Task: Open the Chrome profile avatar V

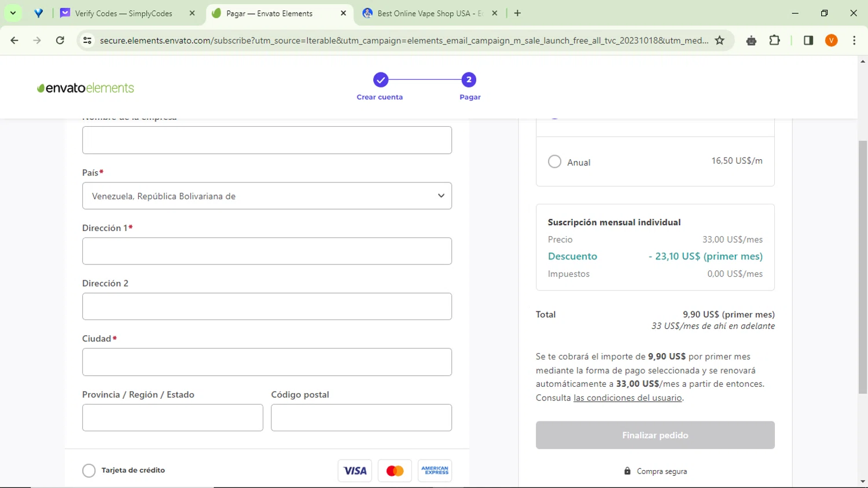Action: pos(832,41)
